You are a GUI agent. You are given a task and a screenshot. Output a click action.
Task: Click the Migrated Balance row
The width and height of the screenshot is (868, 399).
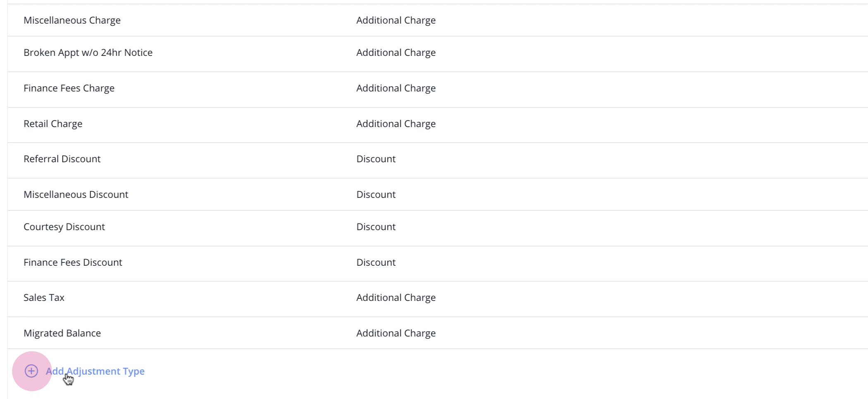coord(438,333)
